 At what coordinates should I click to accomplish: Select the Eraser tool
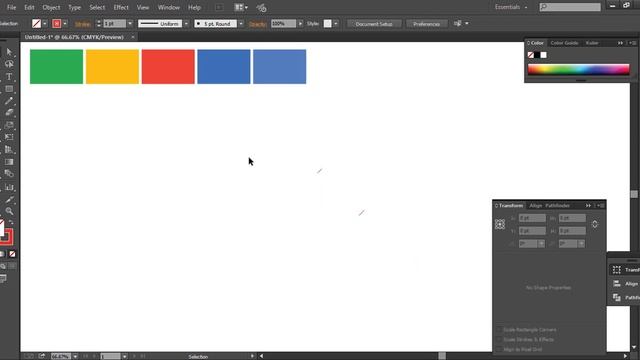pos(9,113)
